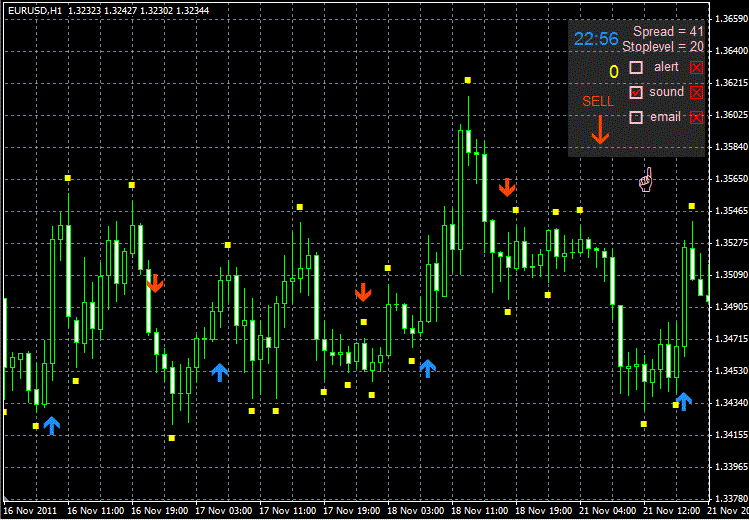Viewport: 749px width, 520px height.
Task: Click the Spread = 41 readout
Action: pyautogui.click(x=669, y=32)
